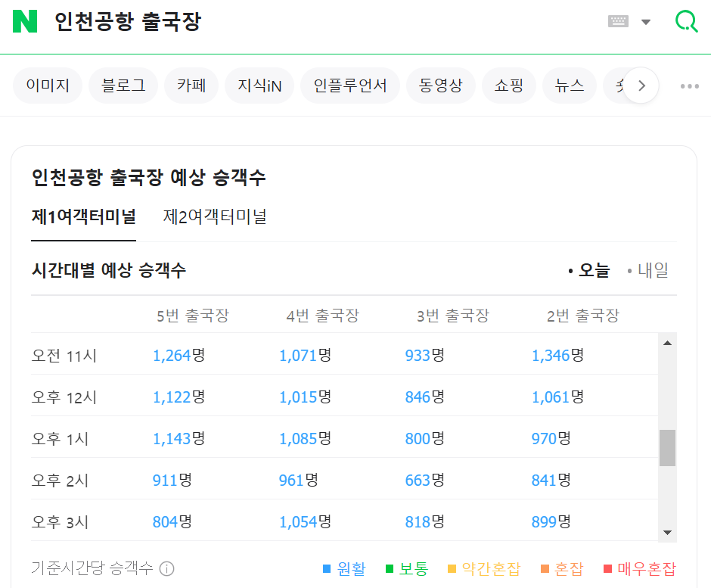Image resolution: width=711 pixels, height=588 pixels.
Task: Click the blue 원활 legend swatch
Action: click(327, 569)
